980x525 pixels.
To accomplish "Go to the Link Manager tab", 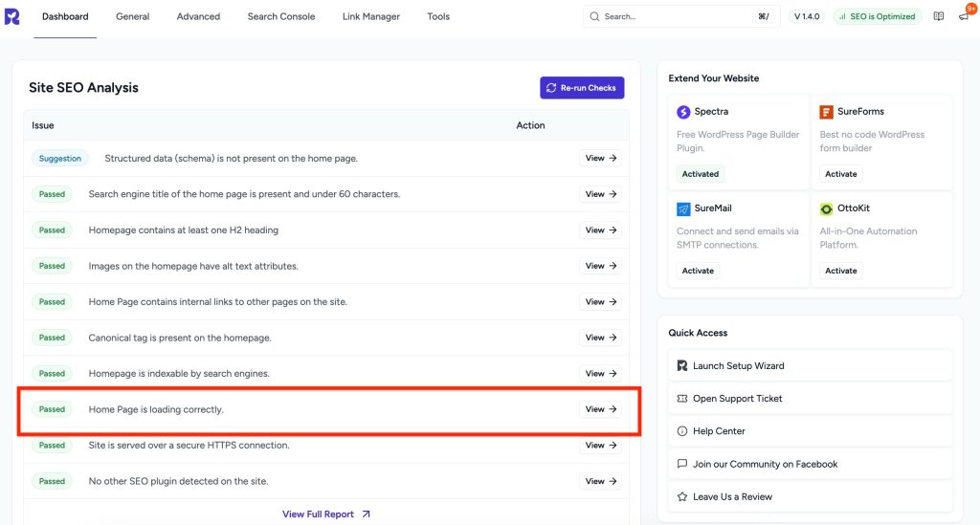I will tap(371, 16).
